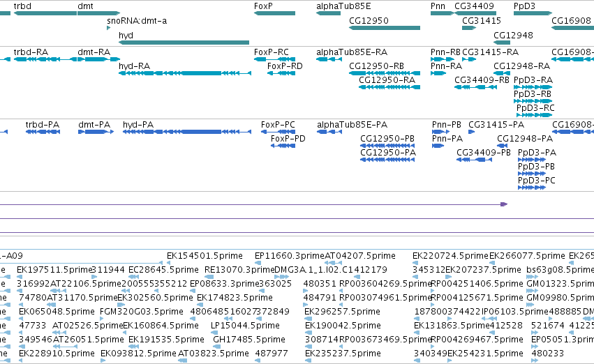Select the dmt-RA transcript label
Image resolution: width=594 pixels, height=364 pixels.
94,52
